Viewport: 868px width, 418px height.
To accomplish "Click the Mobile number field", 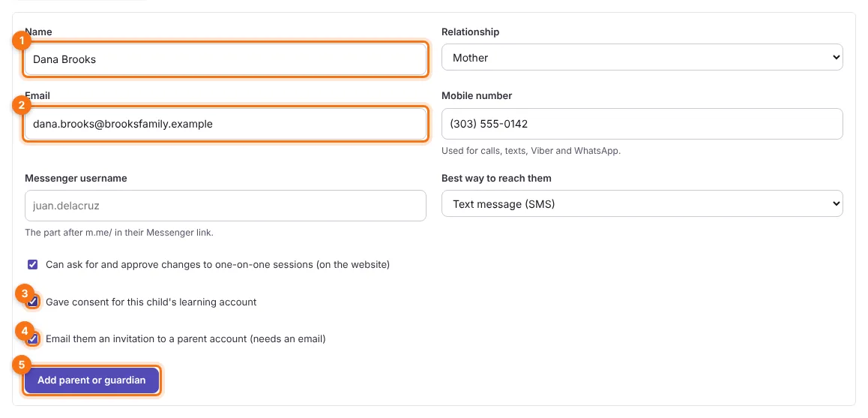I will tap(642, 124).
